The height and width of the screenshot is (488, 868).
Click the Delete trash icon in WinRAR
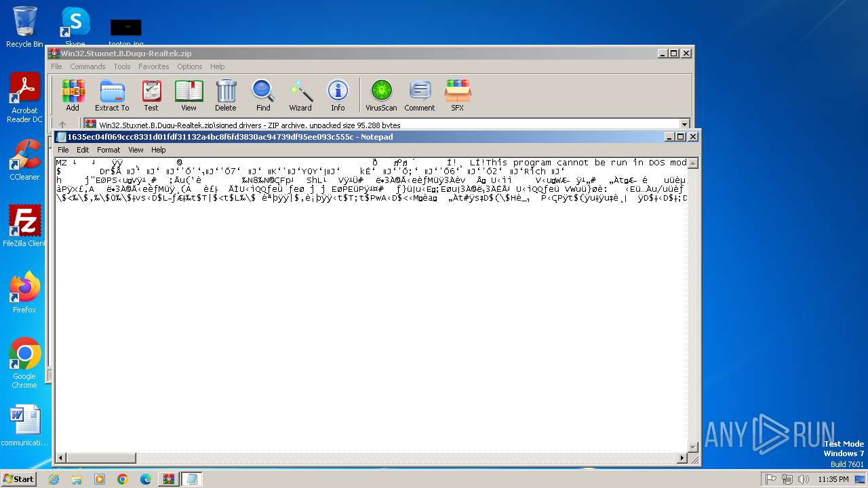pyautogui.click(x=226, y=96)
